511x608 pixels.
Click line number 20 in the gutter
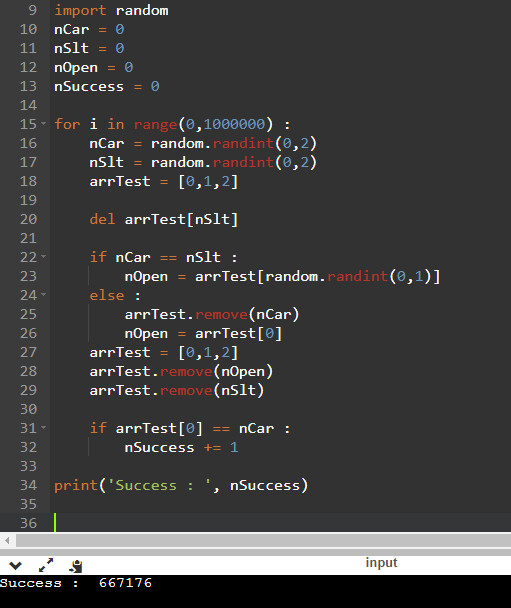[28, 219]
